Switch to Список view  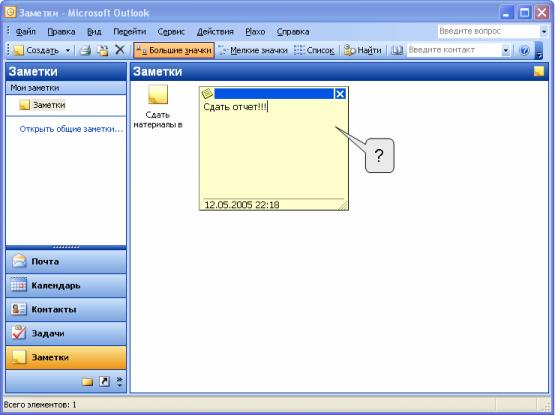(x=314, y=51)
